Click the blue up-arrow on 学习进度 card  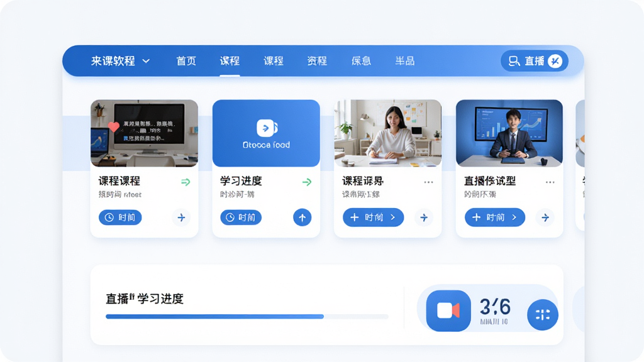pyautogui.click(x=303, y=217)
